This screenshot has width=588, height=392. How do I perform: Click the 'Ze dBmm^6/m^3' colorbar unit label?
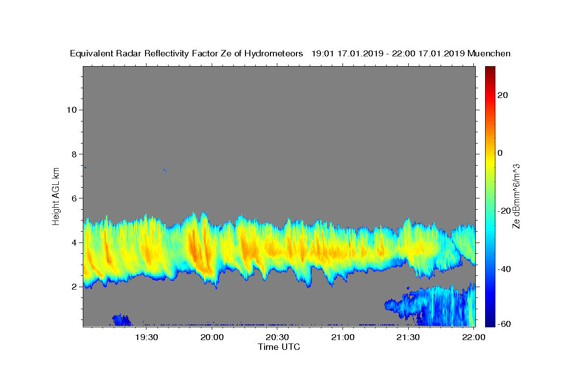click(516, 196)
